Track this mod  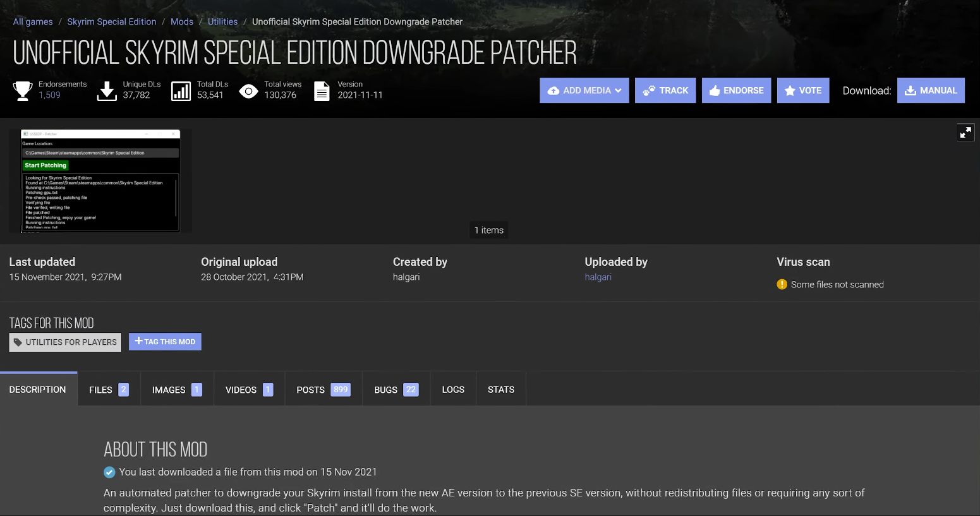click(665, 90)
